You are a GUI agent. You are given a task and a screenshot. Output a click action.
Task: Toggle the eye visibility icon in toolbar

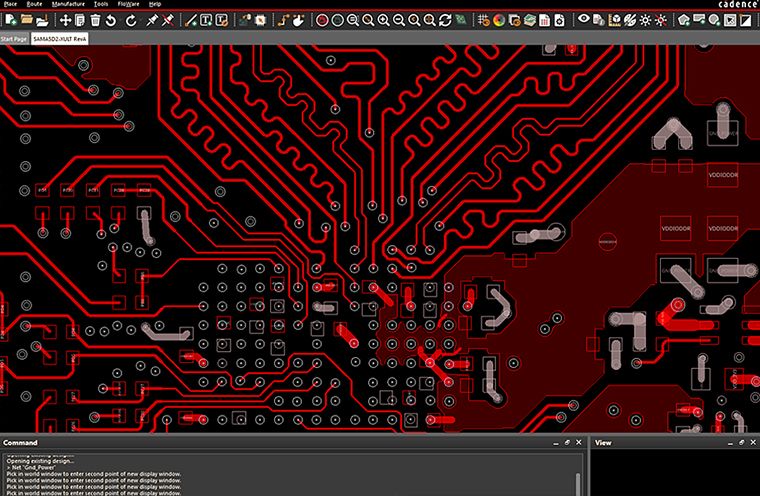pyautogui.click(x=584, y=19)
